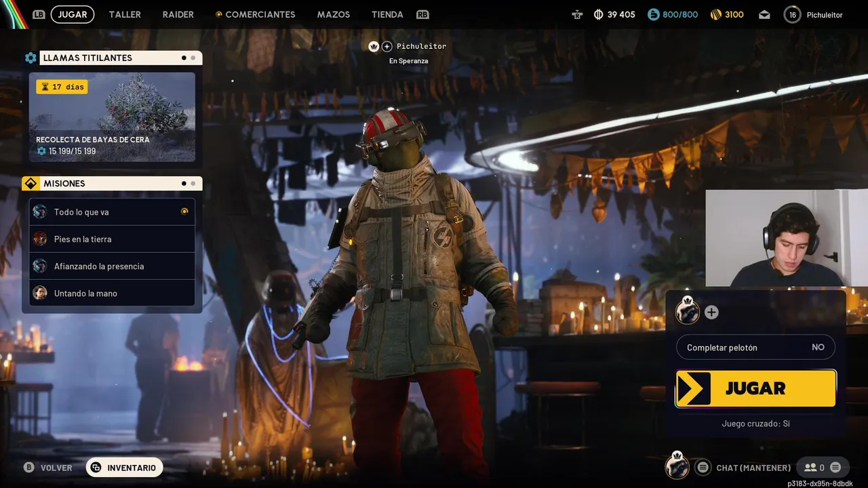
Task: Add a squad member with the plus button
Action: [711, 312]
